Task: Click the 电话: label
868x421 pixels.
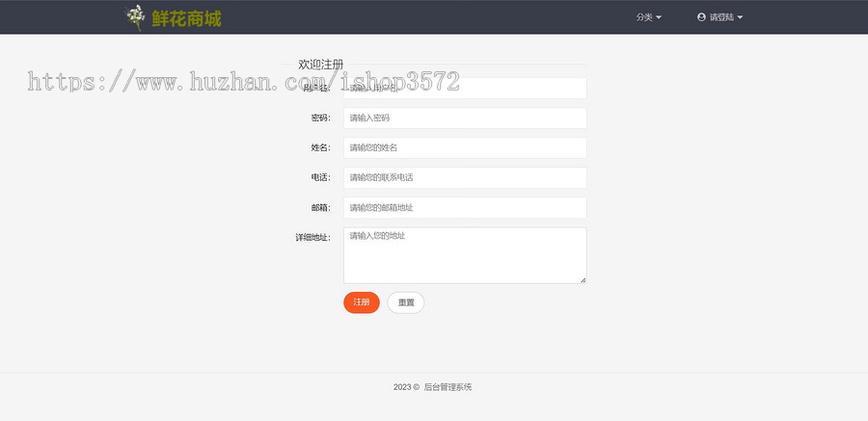Action: pos(320,177)
